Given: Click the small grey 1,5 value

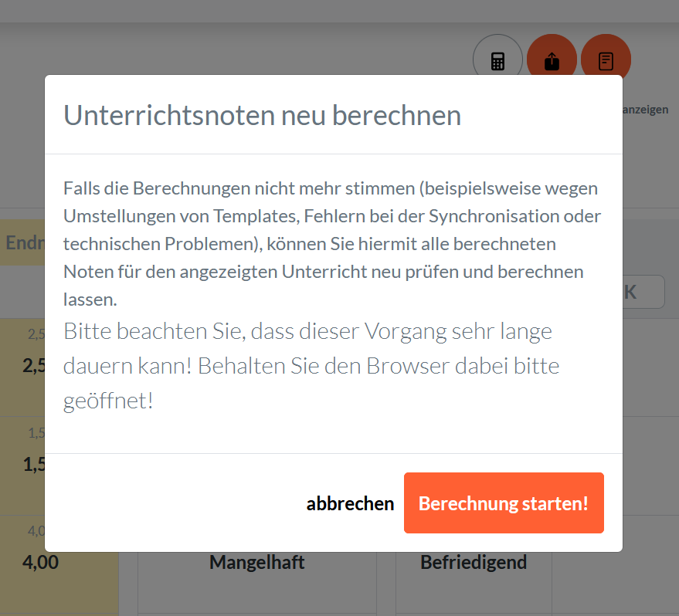Looking at the screenshot, I should pyautogui.click(x=36, y=433).
